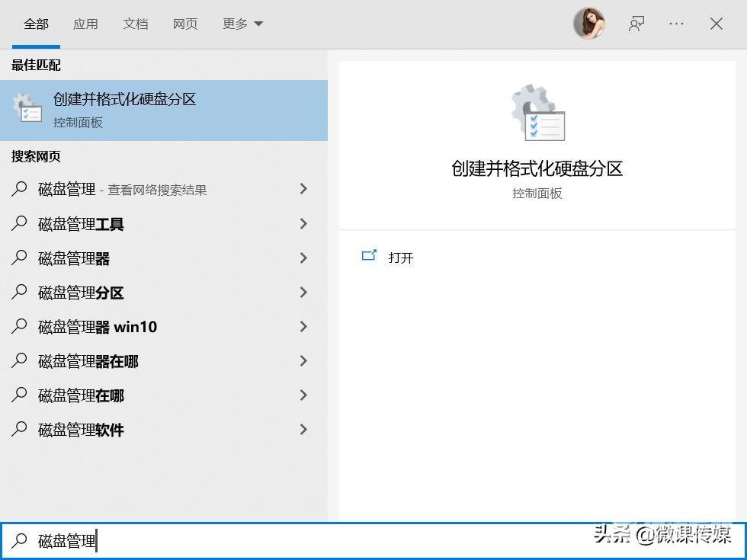Expand the 磁盘管理器 win10 row arrow
The image size is (747, 560).
pyautogui.click(x=303, y=326)
